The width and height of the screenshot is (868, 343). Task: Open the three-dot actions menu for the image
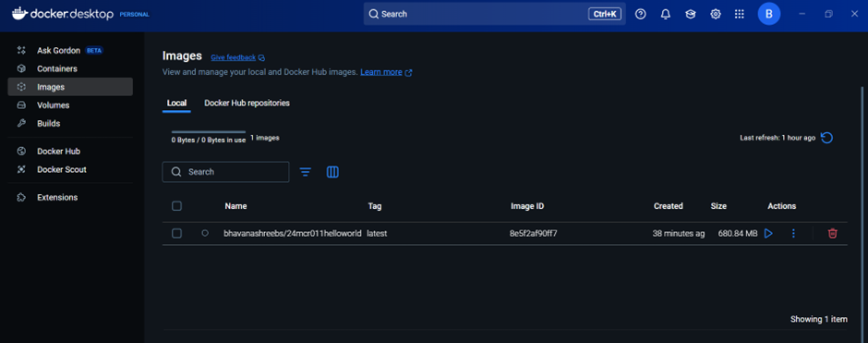(793, 233)
